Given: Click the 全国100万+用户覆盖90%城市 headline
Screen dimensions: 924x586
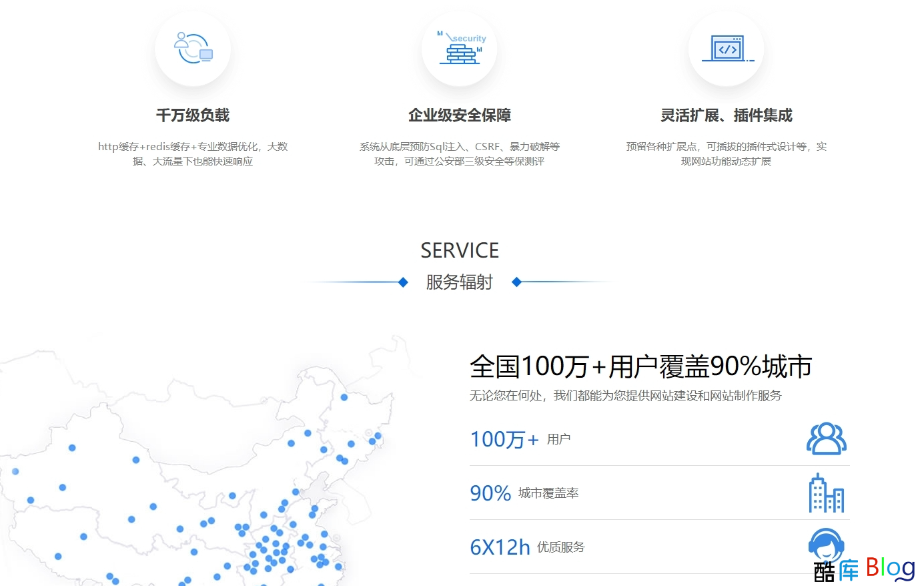Looking at the screenshot, I should (x=640, y=366).
